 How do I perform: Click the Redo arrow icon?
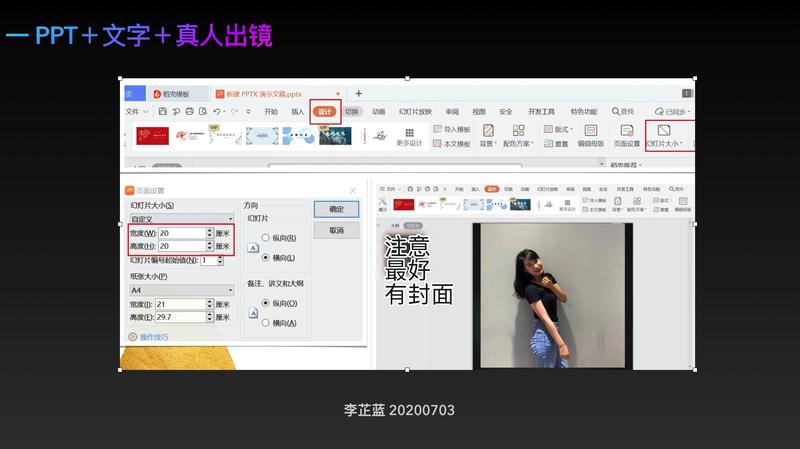point(234,111)
